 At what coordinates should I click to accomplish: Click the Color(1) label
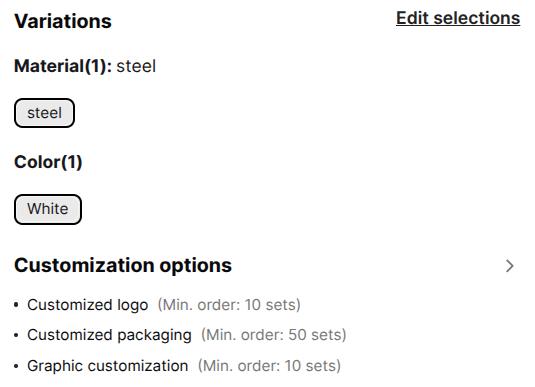48,162
